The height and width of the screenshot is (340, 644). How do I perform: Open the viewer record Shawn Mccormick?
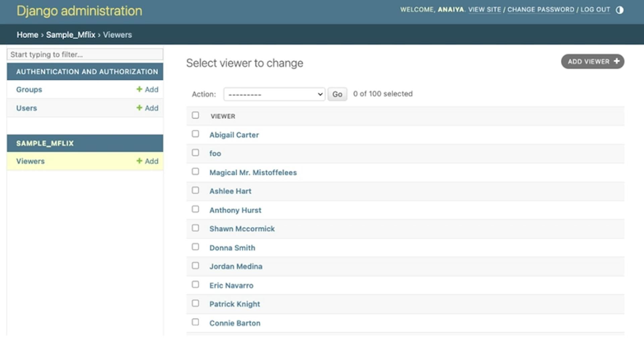pyautogui.click(x=242, y=229)
